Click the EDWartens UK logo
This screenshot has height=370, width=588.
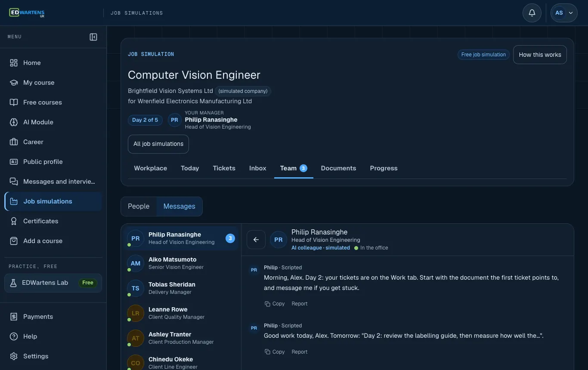27,13
